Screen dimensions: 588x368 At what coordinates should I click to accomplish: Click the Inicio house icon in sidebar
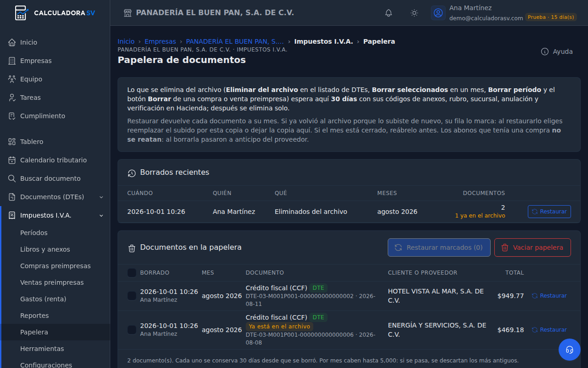click(12, 42)
